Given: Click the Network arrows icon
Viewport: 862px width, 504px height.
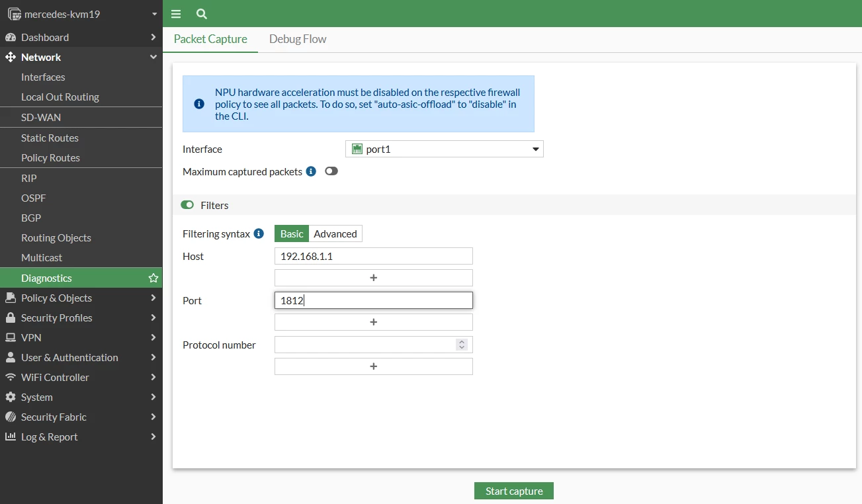Looking at the screenshot, I should point(10,57).
